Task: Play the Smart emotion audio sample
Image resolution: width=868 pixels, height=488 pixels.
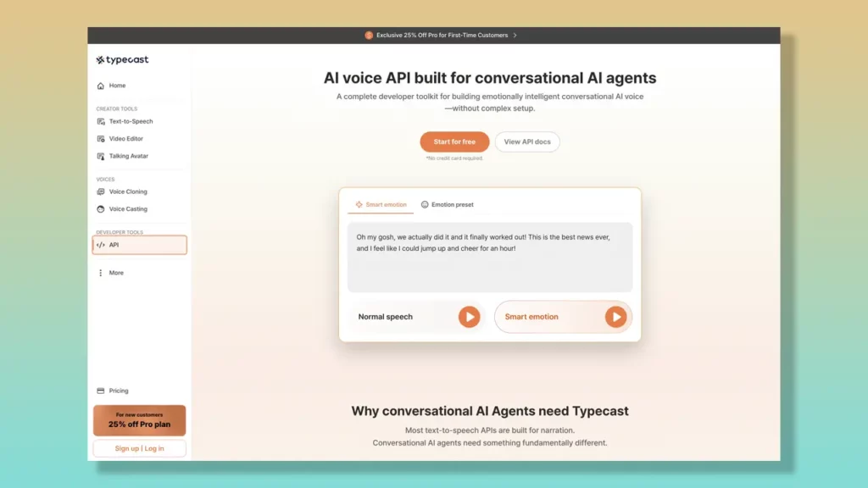Action: click(x=616, y=317)
